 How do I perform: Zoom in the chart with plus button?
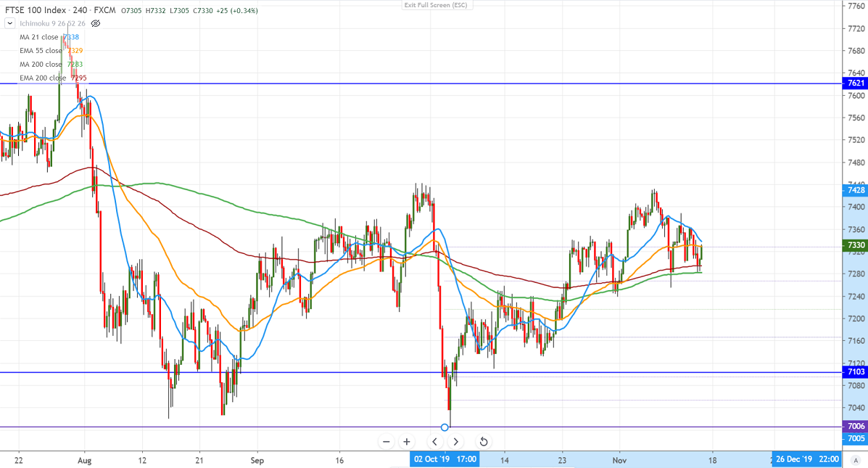[406, 441]
